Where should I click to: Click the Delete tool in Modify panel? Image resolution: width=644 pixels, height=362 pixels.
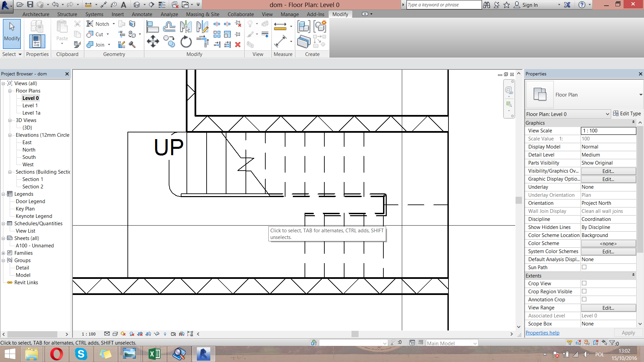pos(238,45)
